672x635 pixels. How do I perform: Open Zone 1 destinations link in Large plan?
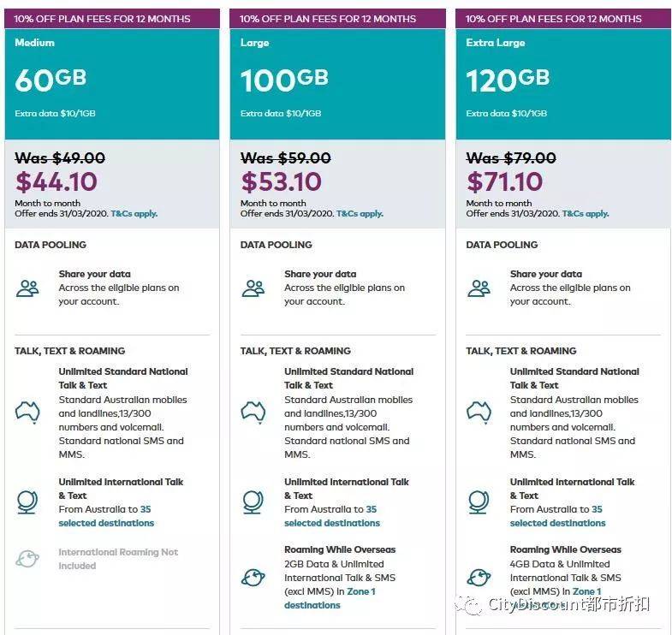click(330, 598)
